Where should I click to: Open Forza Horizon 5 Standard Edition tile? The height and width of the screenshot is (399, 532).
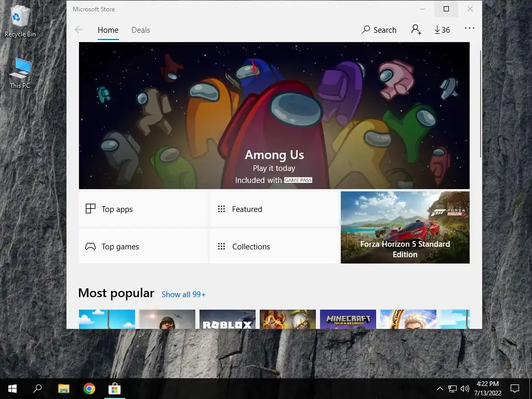point(405,228)
